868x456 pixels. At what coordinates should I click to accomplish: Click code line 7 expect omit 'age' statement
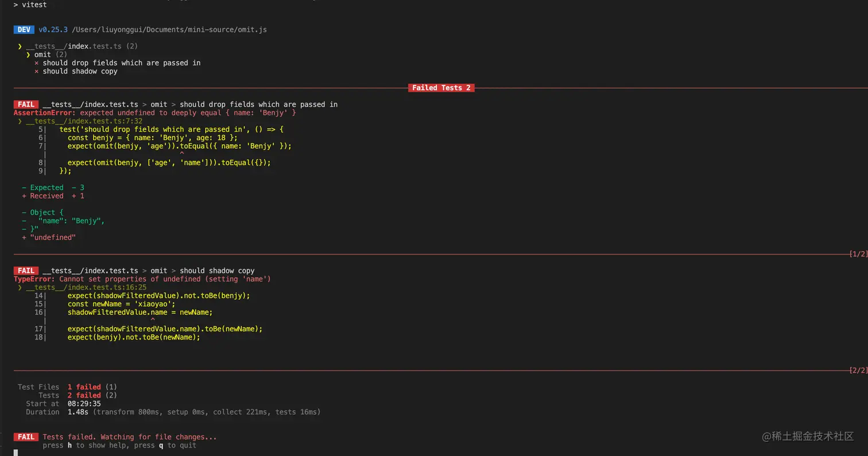point(180,146)
